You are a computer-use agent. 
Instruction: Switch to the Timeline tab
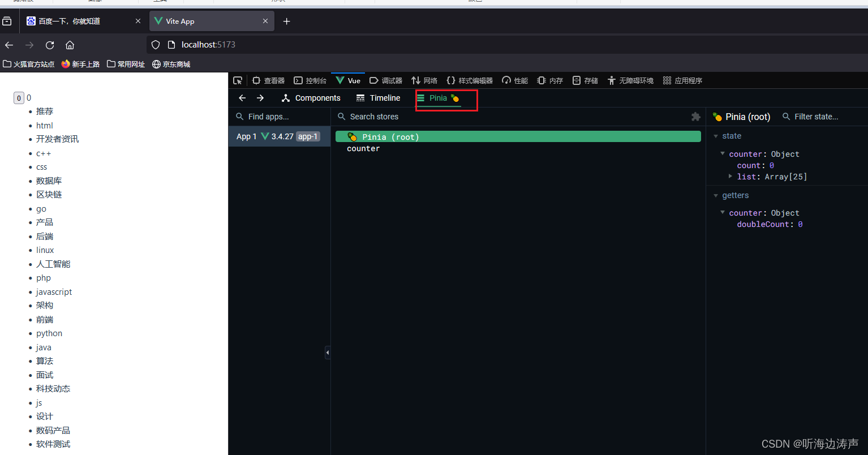[x=378, y=98]
